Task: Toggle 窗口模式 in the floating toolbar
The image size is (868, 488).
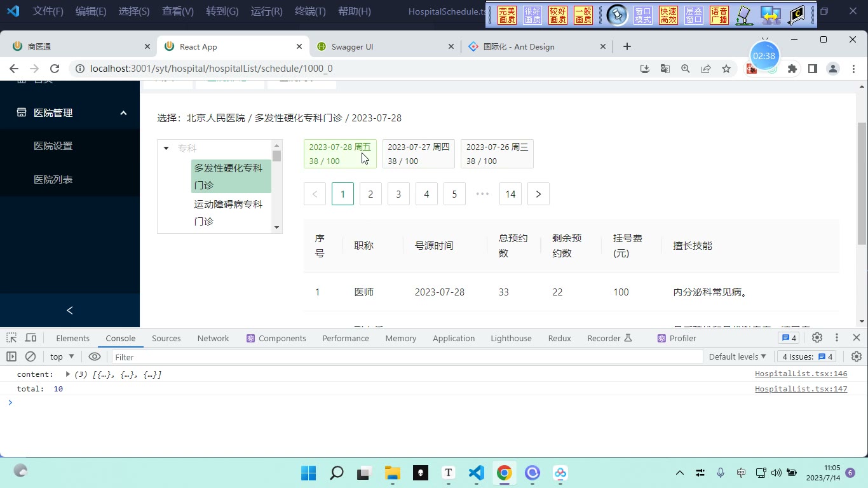Action: coord(643,15)
